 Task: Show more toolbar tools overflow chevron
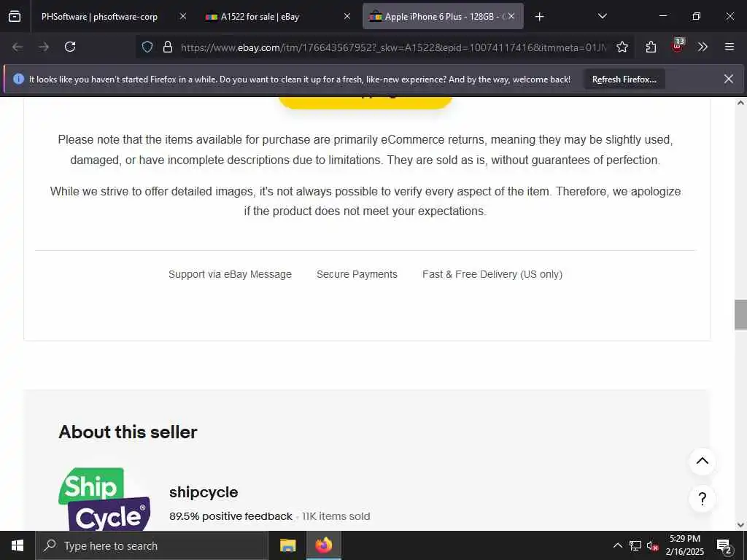(703, 47)
